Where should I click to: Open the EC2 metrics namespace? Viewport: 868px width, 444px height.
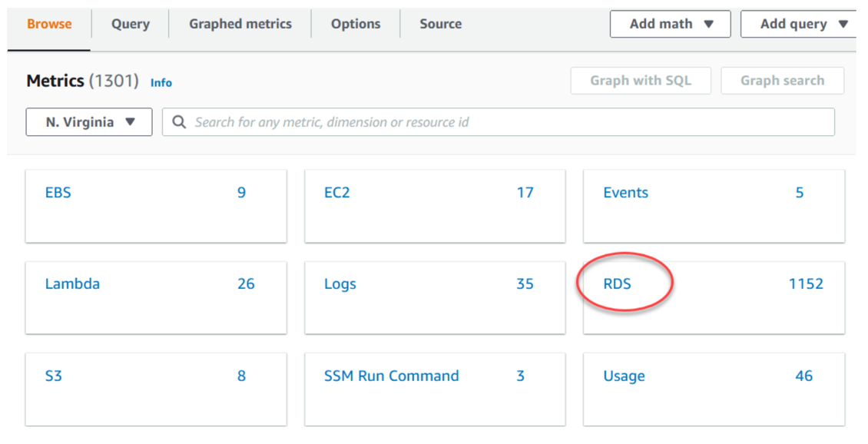coord(337,192)
